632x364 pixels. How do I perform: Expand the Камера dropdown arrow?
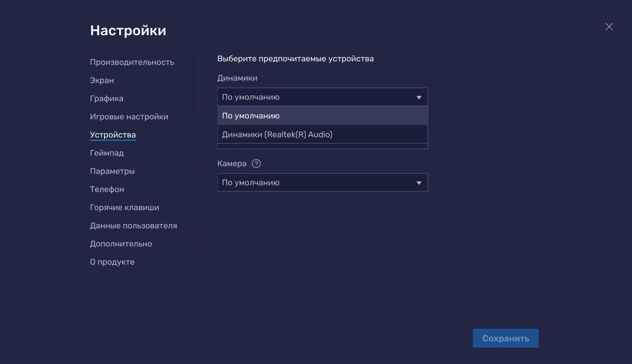[419, 183]
